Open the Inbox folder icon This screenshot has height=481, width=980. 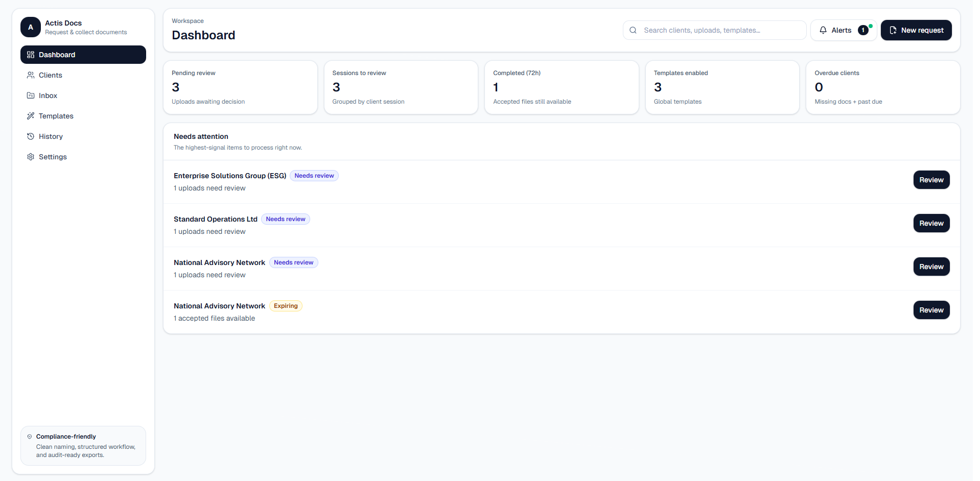point(31,95)
